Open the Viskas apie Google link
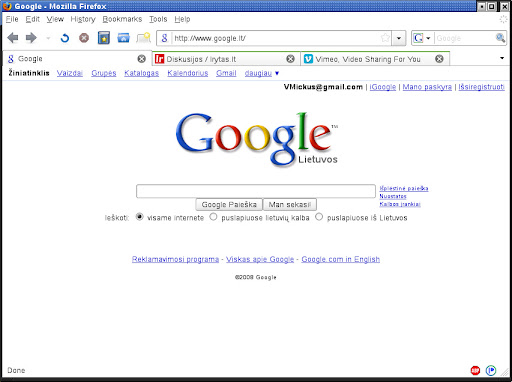 [x=260, y=259]
